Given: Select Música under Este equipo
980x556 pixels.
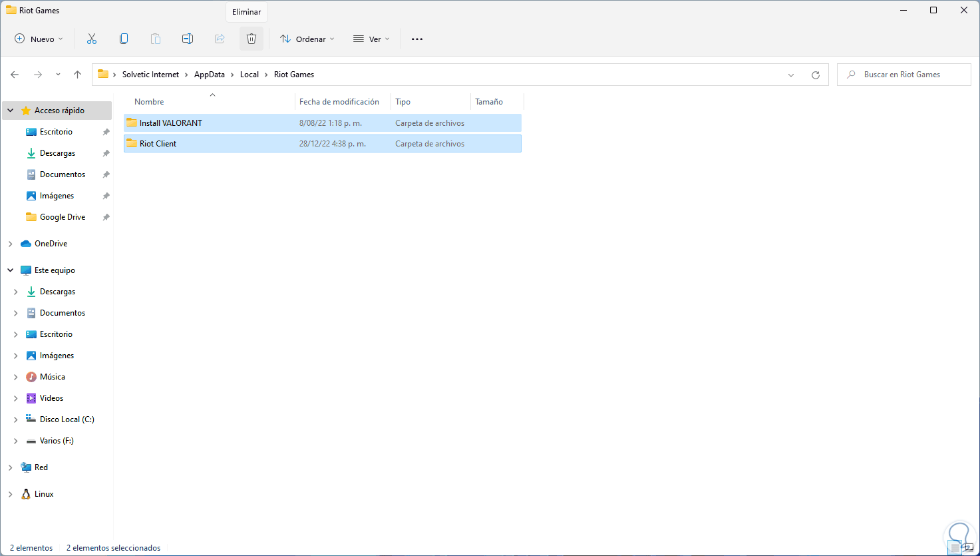Looking at the screenshot, I should coord(52,377).
